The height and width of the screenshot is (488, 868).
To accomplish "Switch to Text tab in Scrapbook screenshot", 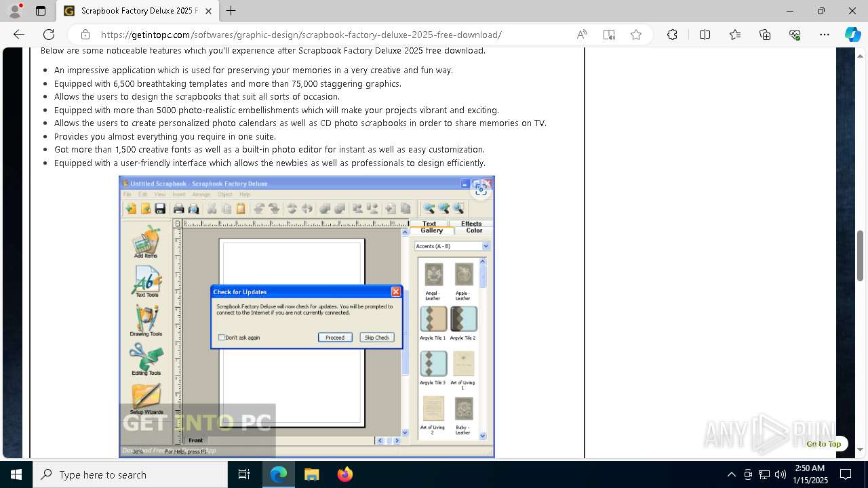I will point(429,223).
